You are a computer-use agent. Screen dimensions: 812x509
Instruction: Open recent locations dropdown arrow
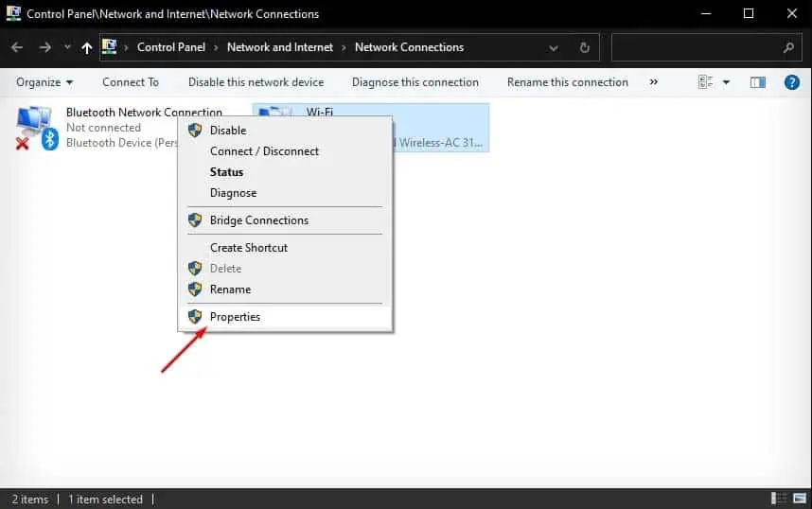click(67, 47)
